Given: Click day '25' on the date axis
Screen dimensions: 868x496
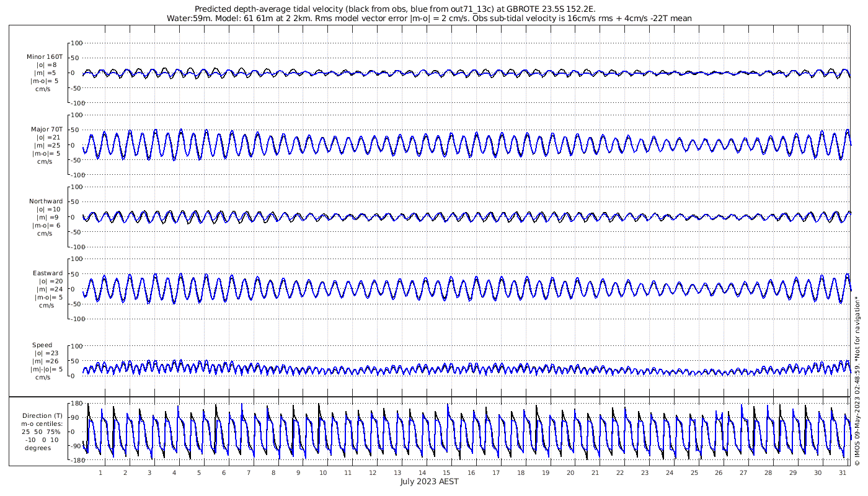Looking at the screenshot, I should [x=694, y=472].
